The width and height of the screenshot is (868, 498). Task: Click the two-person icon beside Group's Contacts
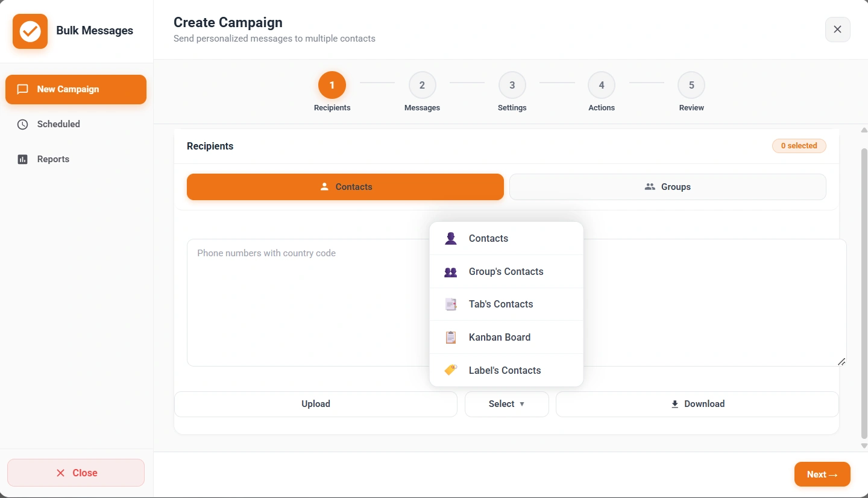[451, 271]
